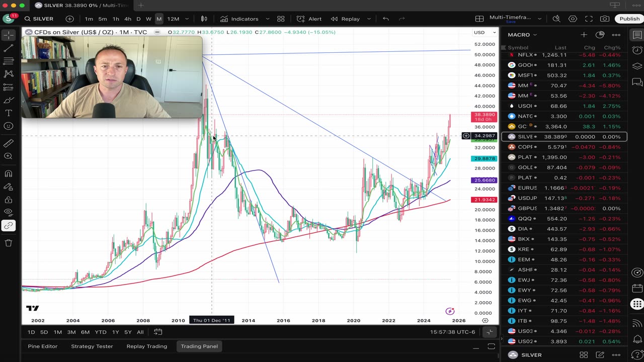Open the chats panel in right sidebar
The height and width of the screenshot is (362, 644).
pos(637,81)
